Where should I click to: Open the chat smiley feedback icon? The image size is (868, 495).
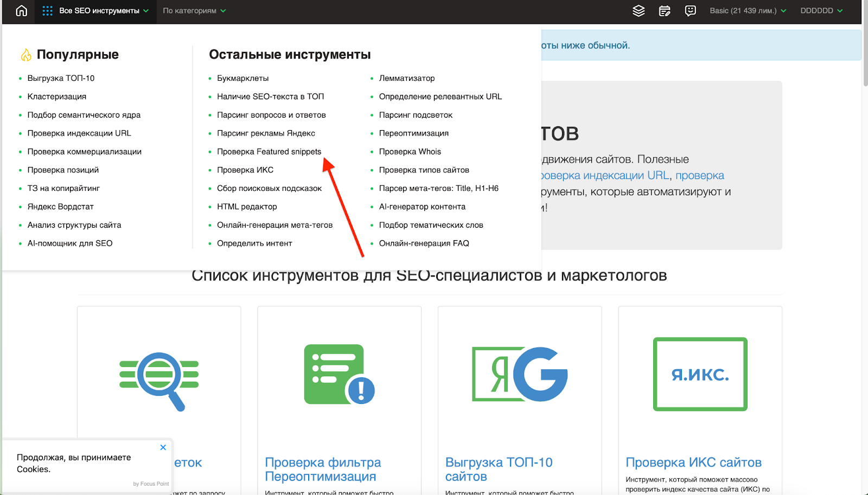pyautogui.click(x=690, y=11)
